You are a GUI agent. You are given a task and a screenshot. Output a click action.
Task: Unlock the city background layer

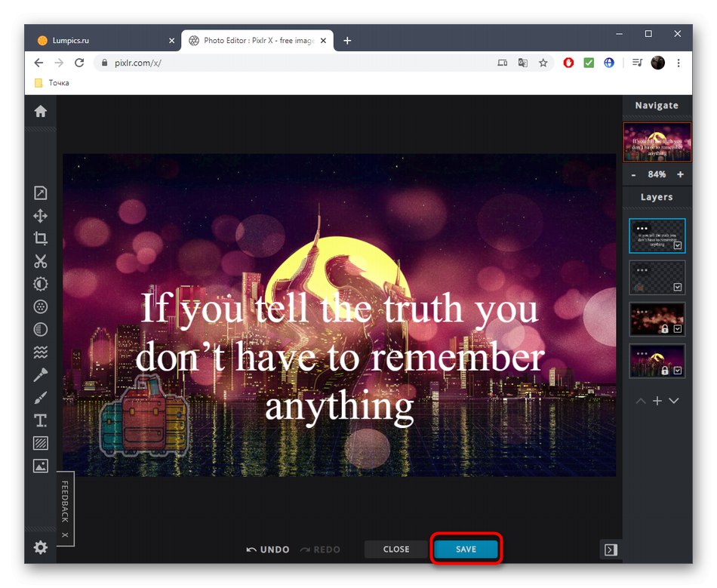[665, 370]
